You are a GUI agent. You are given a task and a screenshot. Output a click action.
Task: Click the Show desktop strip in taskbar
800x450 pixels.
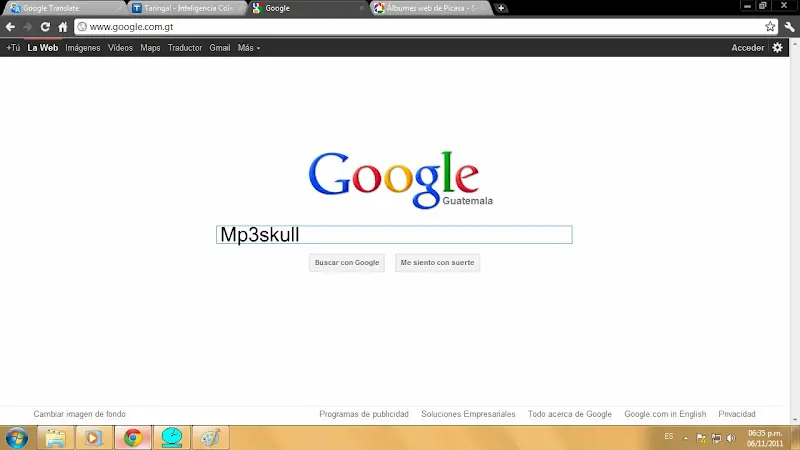tap(796, 438)
